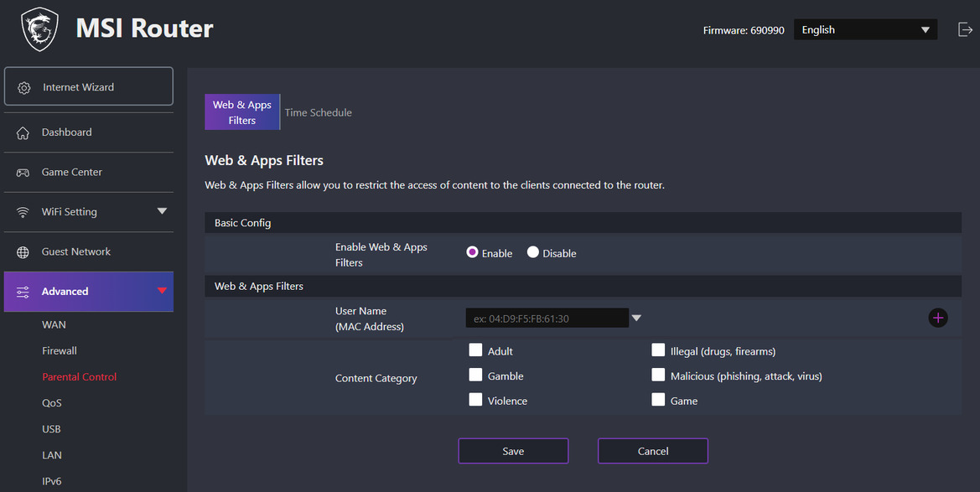Image resolution: width=980 pixels, height=492 pixels.
Task: Add a filter rule with the plus icon
Action: (x=937, y=318)
